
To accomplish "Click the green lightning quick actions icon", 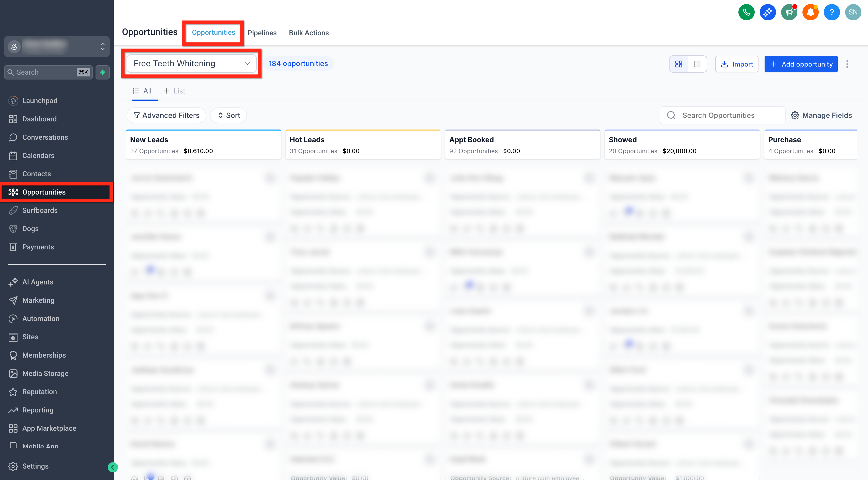I will [102, 72].
